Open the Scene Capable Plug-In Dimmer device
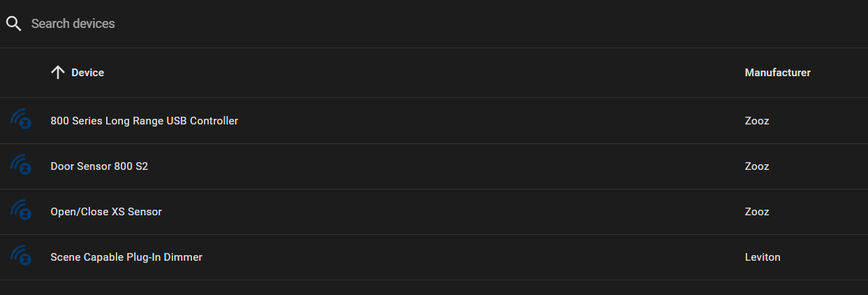 [126, 257]
